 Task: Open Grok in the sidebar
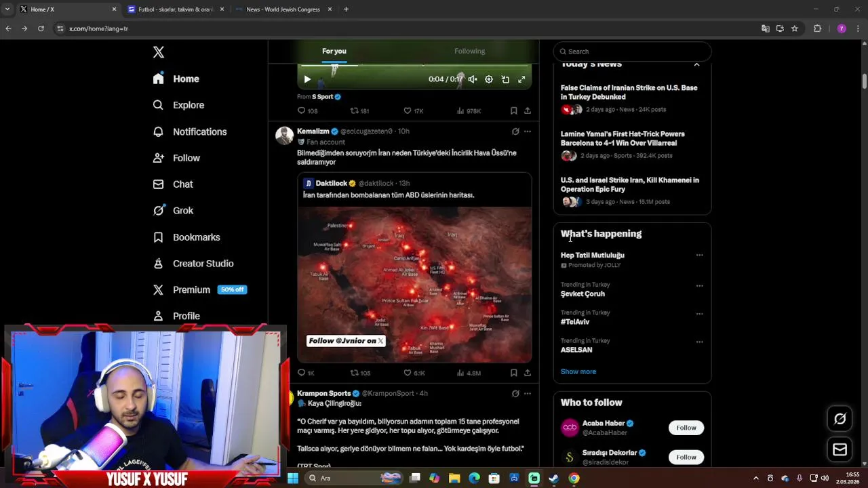(x=173, y=211)
